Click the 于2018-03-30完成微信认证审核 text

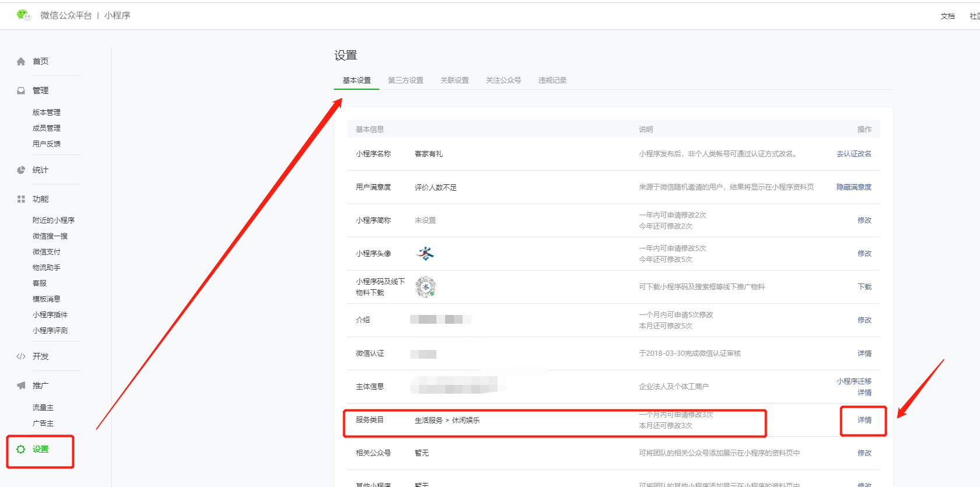click(690, 353)
